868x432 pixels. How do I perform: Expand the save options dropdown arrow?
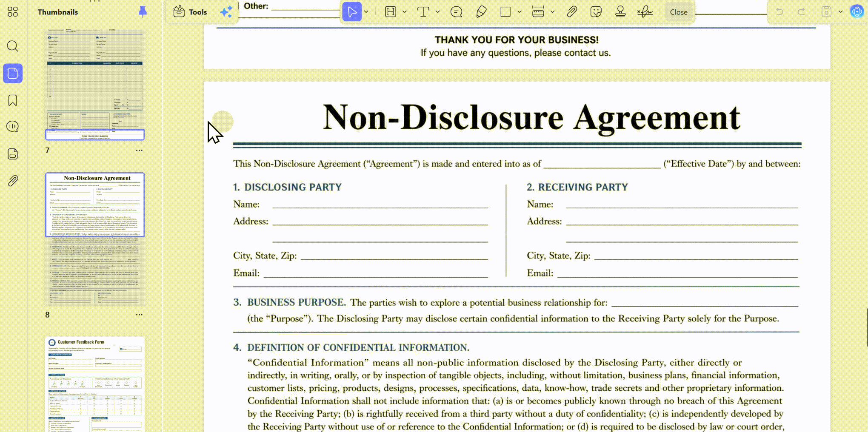(x=840, y=12)
